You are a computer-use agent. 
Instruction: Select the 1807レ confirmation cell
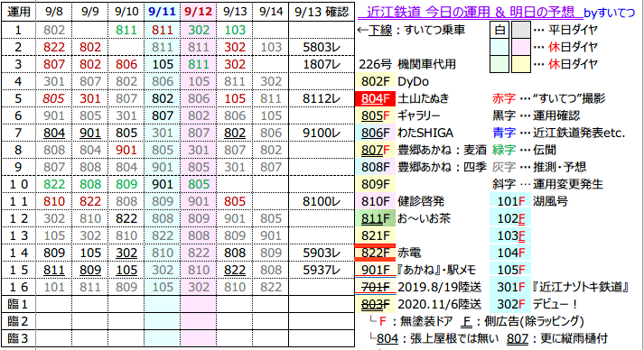click(x=322, y=64)
